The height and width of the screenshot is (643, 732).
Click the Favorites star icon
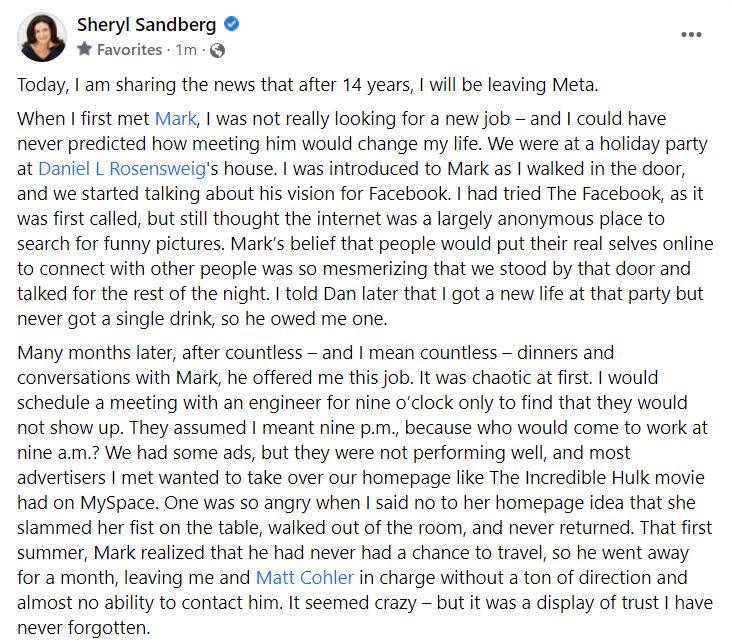(x=84, y=49)
